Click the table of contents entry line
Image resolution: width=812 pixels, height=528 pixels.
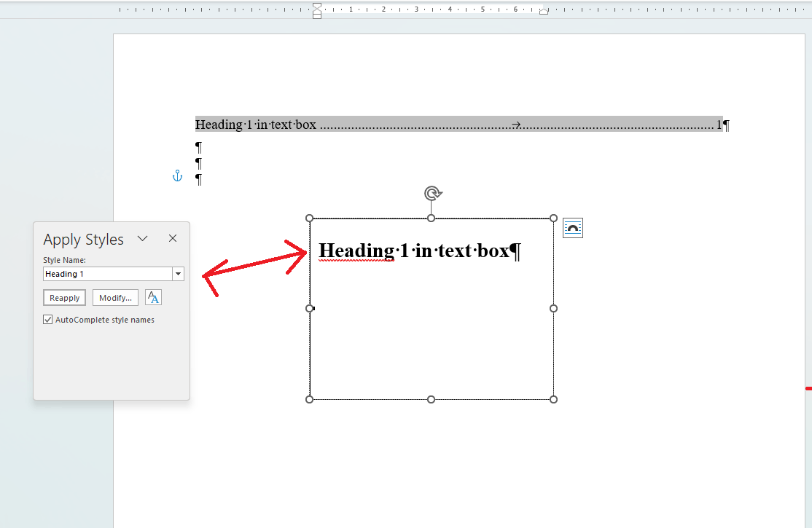pyautogui.click(x=458, y=125)
